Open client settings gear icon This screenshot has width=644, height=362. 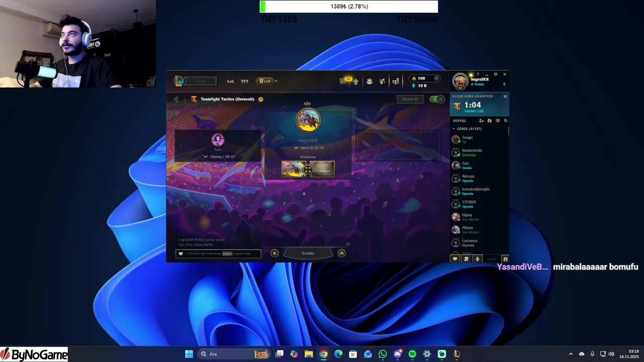pyautogui.click(x=496, y=74)
